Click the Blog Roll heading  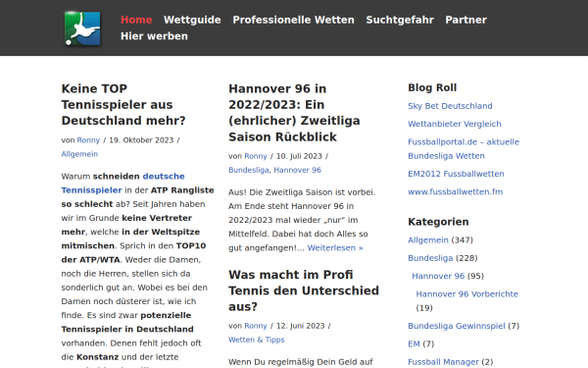pos(432,88)
